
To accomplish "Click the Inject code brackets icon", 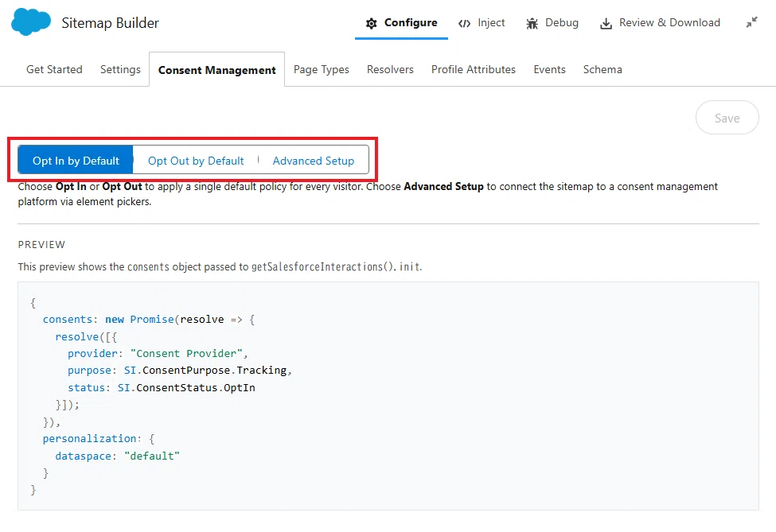I will [x=464, y=23].
